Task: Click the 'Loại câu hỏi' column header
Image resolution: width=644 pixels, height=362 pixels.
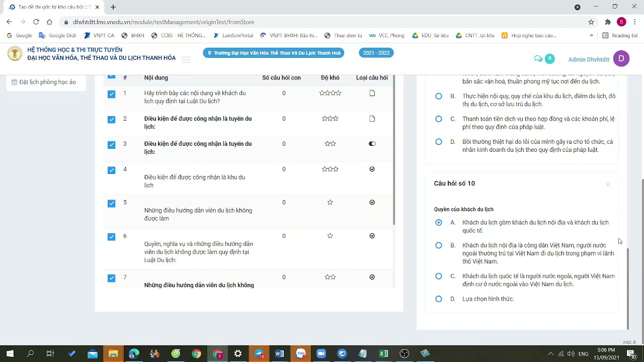Action: coord(372,77)
